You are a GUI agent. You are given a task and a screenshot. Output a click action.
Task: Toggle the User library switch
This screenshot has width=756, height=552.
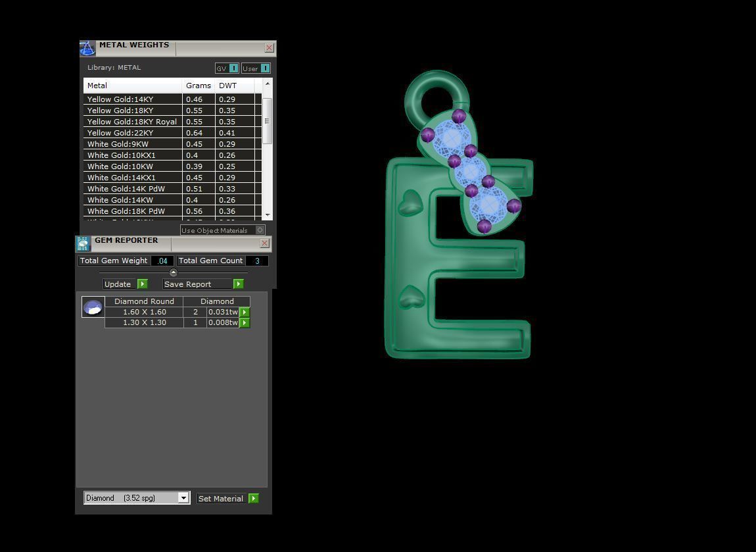click(265, 68)
